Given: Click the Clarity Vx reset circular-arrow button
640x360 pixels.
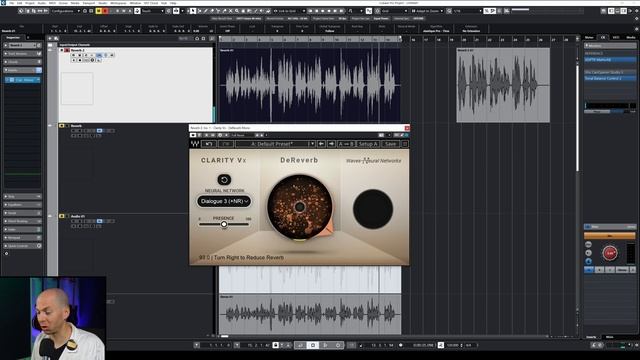Looking at the screenshot, I should (224, 180).
